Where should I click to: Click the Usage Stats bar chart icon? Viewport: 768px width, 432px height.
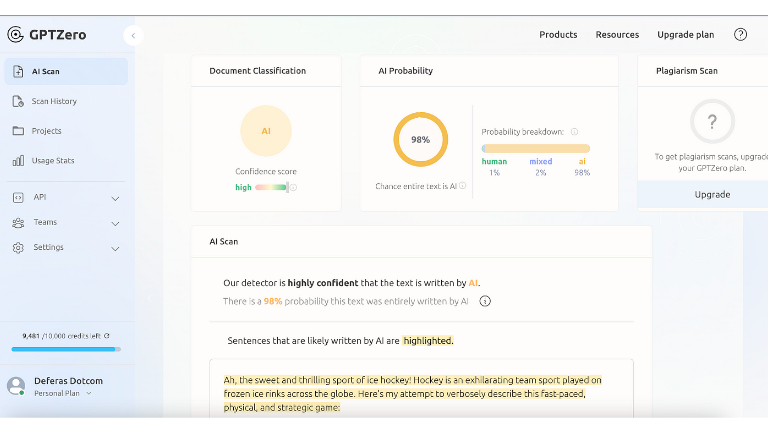18,161
